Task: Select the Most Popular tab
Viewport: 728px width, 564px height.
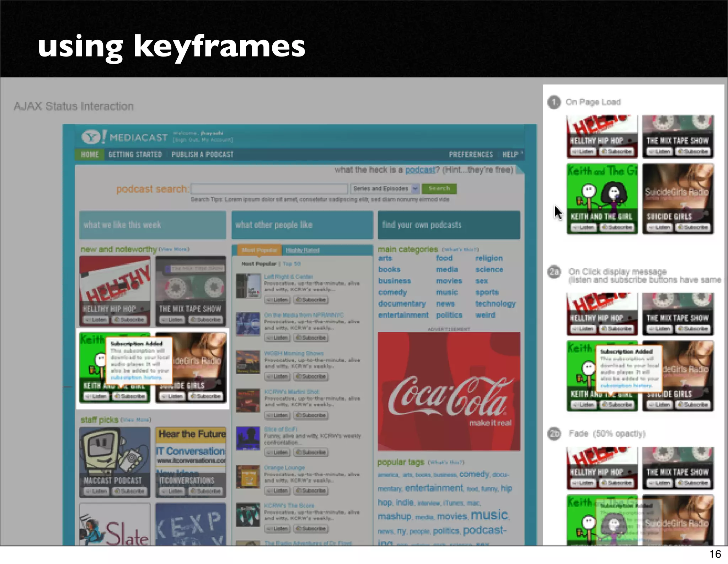Action: 259,250
